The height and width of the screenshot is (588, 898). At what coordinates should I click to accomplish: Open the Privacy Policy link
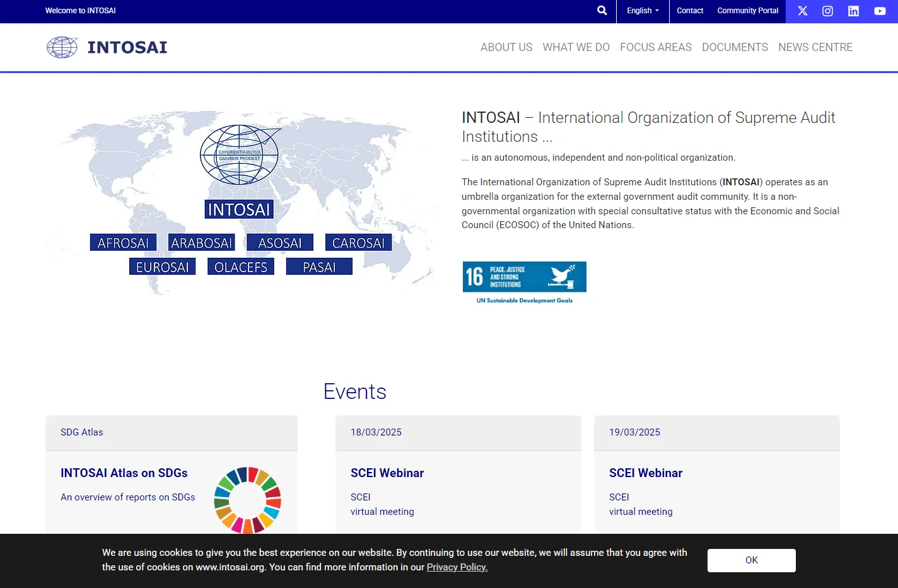tap(457, 567)
